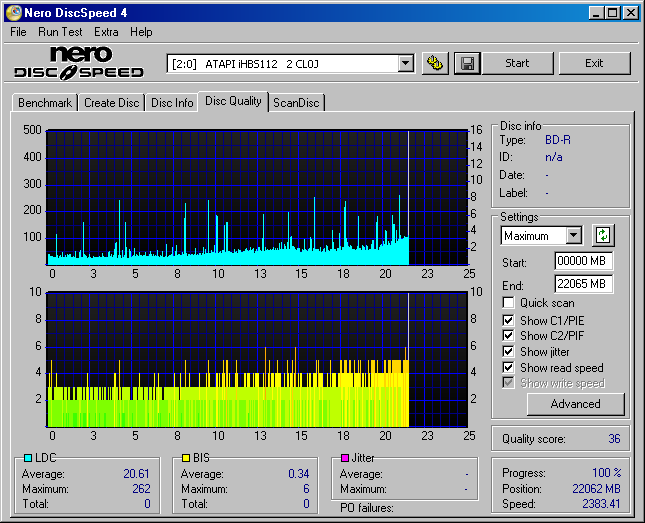Click the disc ID value n/a

click(553, 157)
